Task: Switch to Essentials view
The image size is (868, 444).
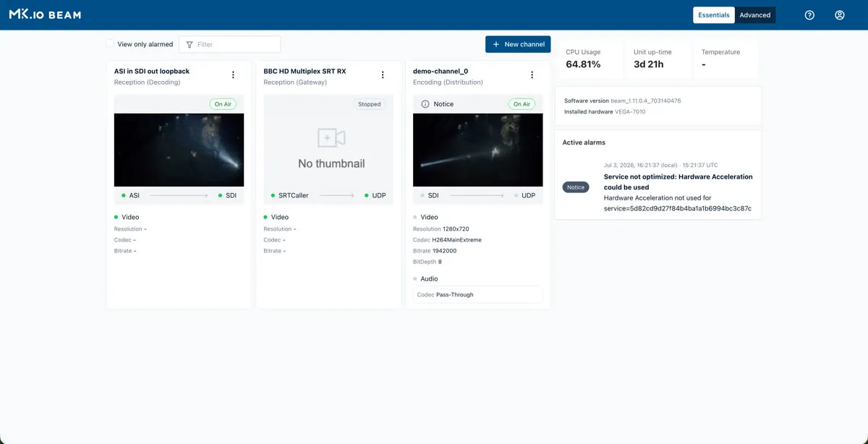Action: (714, 15)
